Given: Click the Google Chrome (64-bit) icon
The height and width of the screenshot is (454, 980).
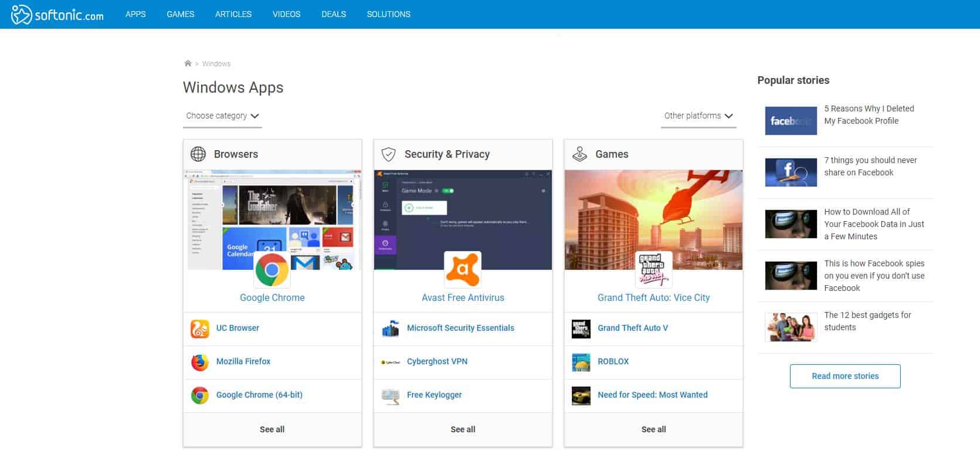Looking at the screenshot, I should [200, 395].
